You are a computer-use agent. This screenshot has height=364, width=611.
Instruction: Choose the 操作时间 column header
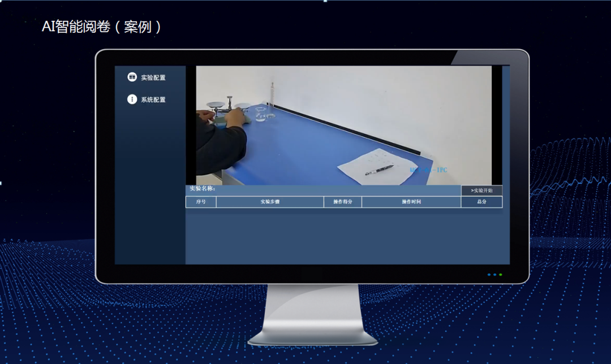click(x=411, y=202)
